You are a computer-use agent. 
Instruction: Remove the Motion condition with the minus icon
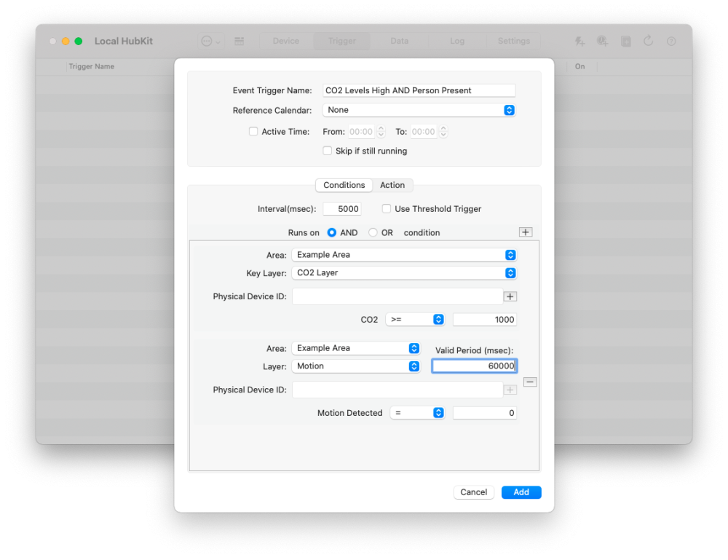[x=530, y=381]
